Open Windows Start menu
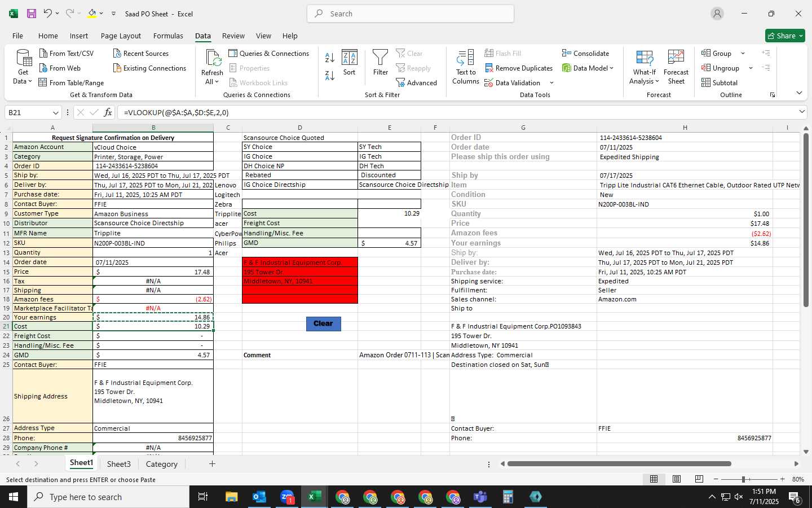Viewport: 812px width, 508px height. (14, 497)
